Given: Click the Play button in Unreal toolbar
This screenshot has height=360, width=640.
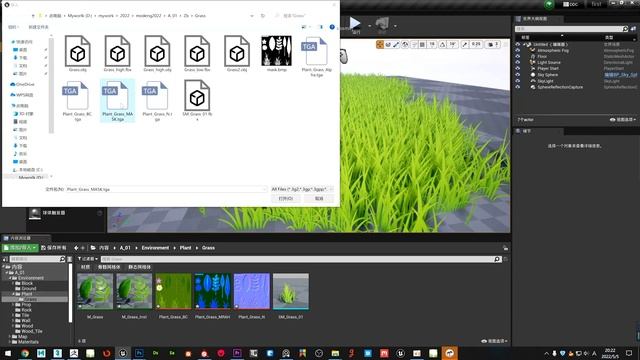Looking at the screenshot, I should (x=355, y=24).
